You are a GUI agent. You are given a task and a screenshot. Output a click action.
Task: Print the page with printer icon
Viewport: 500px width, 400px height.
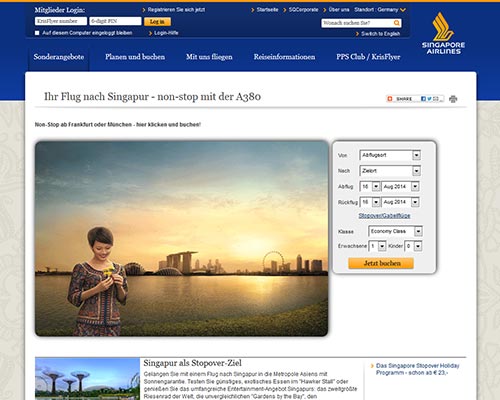[453, 99]
